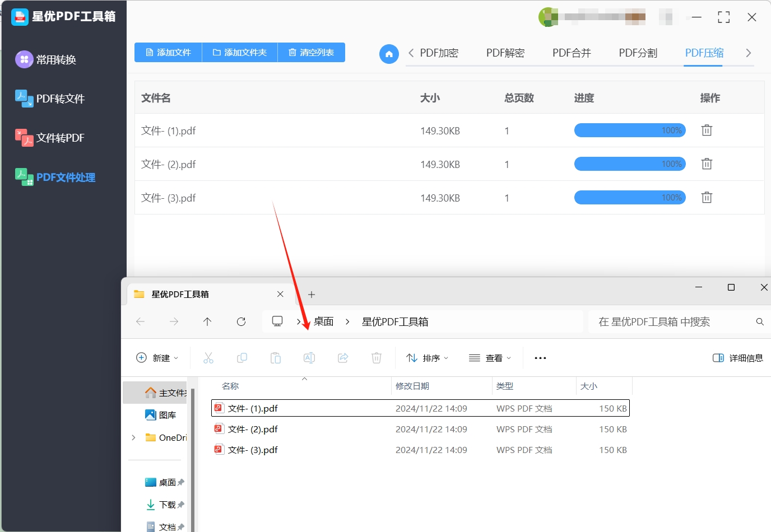This screenshot has height=532, width=771.
Task: Switch to the PDF加密 tab
Action: pyautogui.click(x=439, y=53)
